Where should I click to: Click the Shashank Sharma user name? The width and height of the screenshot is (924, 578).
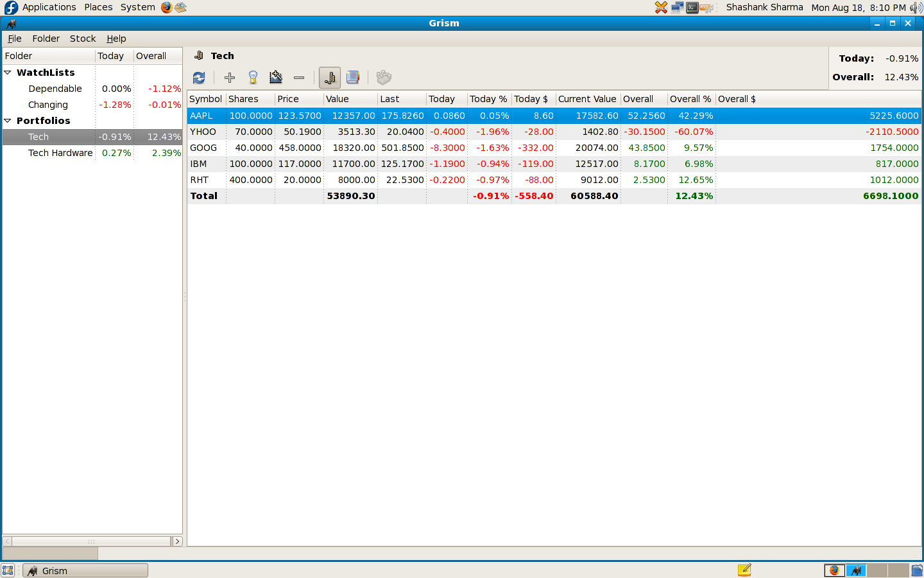[764, 7]
